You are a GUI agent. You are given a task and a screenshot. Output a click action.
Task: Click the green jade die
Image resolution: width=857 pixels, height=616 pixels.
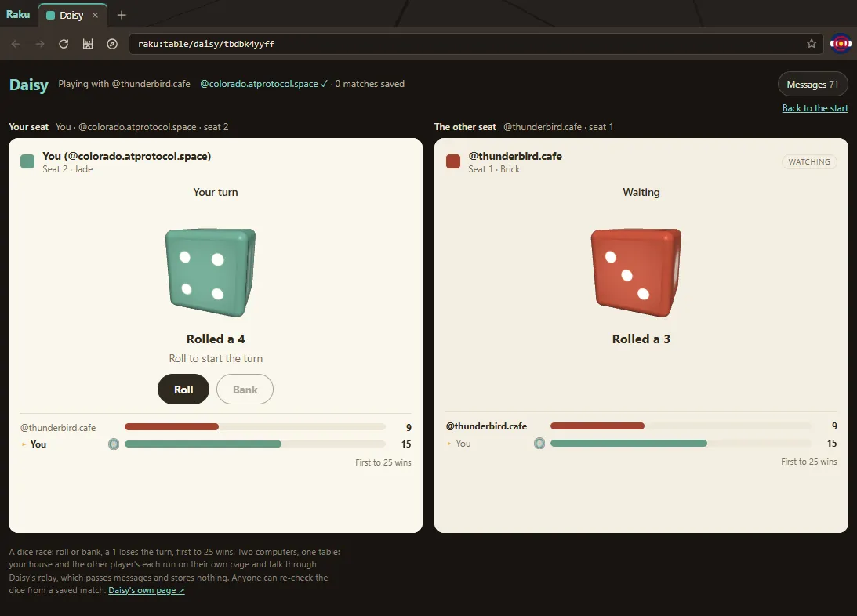coord(211,273)
